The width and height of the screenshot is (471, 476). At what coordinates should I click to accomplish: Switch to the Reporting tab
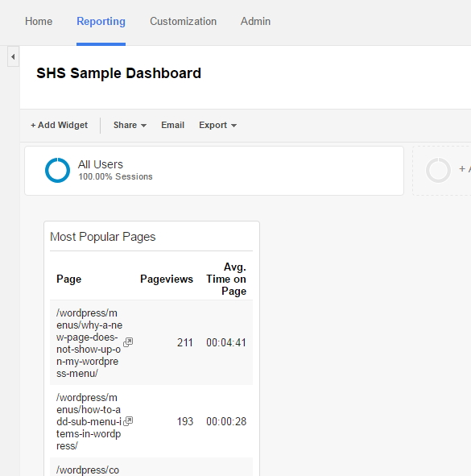click(101, 22)
